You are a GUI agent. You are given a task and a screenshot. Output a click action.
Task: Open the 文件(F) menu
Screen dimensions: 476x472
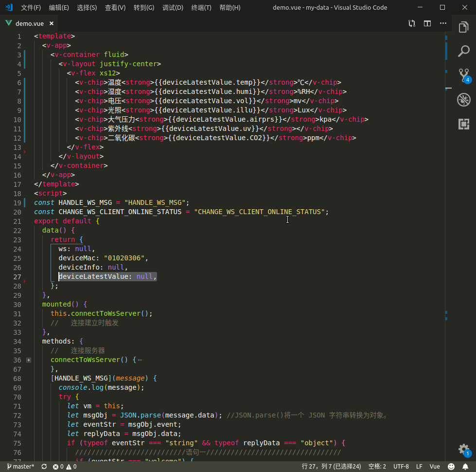(31, 8)
